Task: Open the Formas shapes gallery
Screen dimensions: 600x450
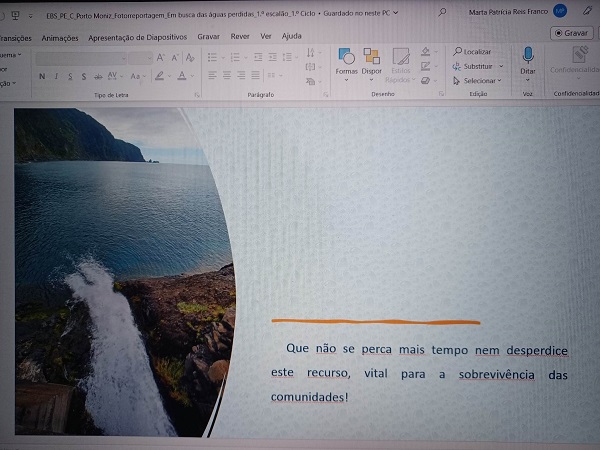Action: tap(347, 65)
